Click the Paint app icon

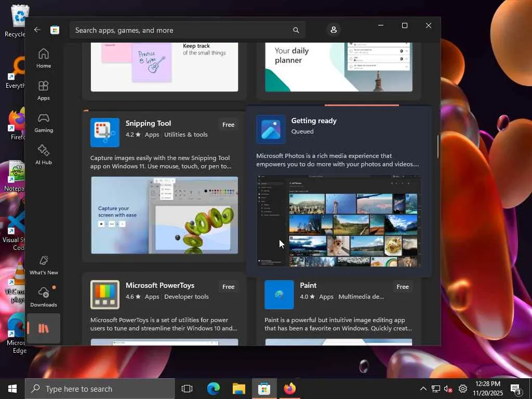(279, 295)
